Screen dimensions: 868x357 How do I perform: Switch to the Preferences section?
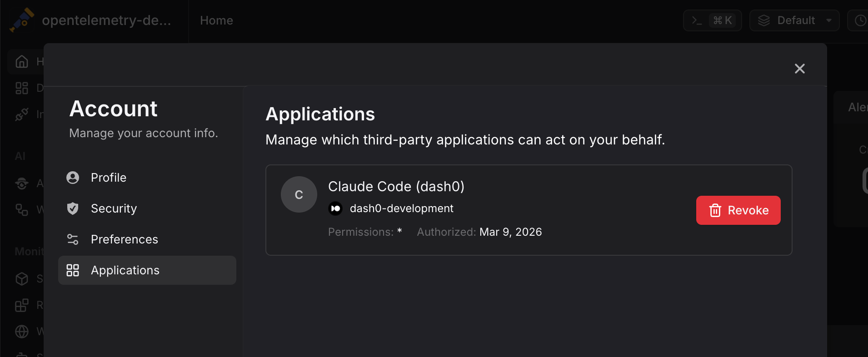[124, 239]
